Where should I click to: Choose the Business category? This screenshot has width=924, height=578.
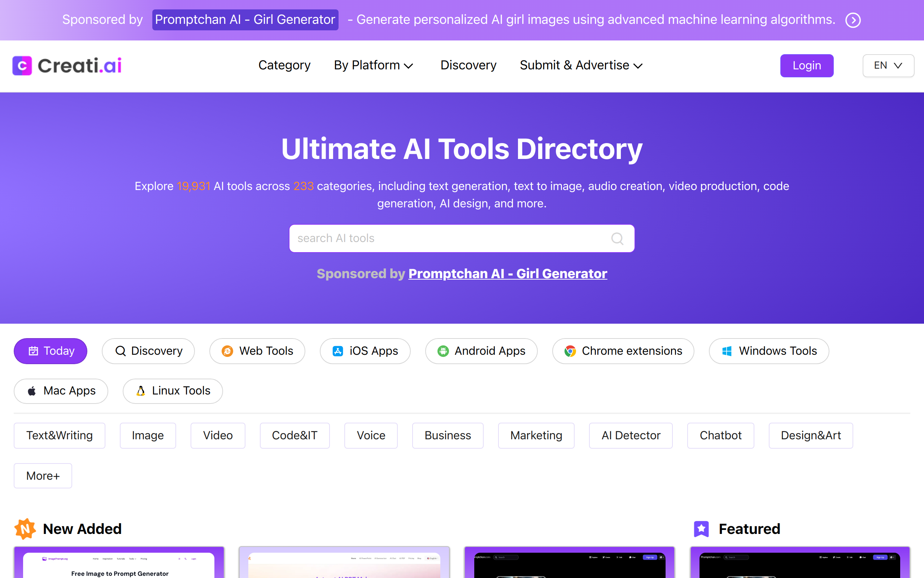click(x=448, y=435)
